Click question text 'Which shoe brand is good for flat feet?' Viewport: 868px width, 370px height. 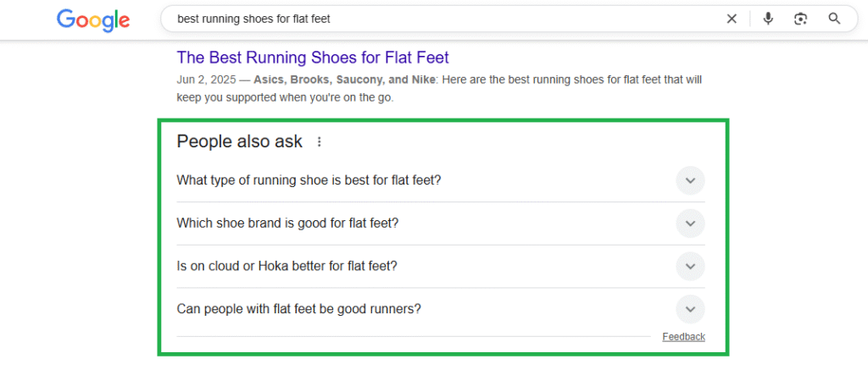287,224
